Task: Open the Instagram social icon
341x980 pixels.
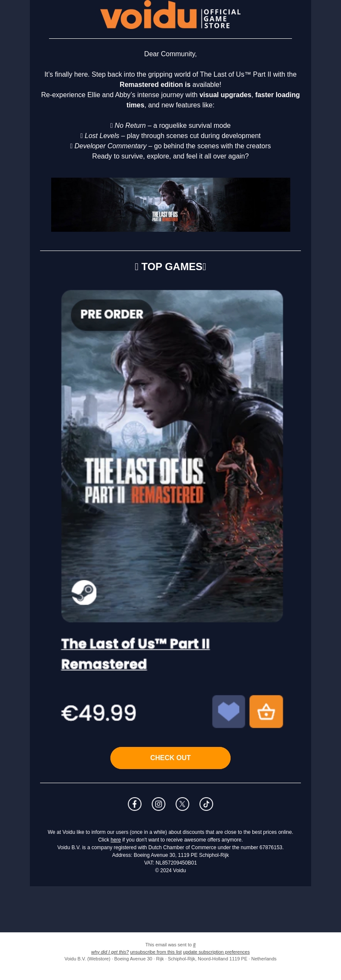Action: click(x=159, y=804)
